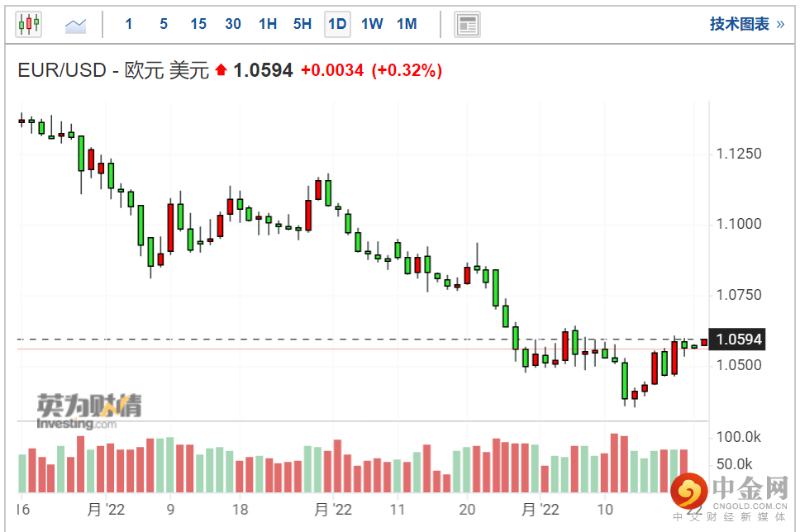
Task: Switch chart to 1M interval
Action: [x=407, y=24]
